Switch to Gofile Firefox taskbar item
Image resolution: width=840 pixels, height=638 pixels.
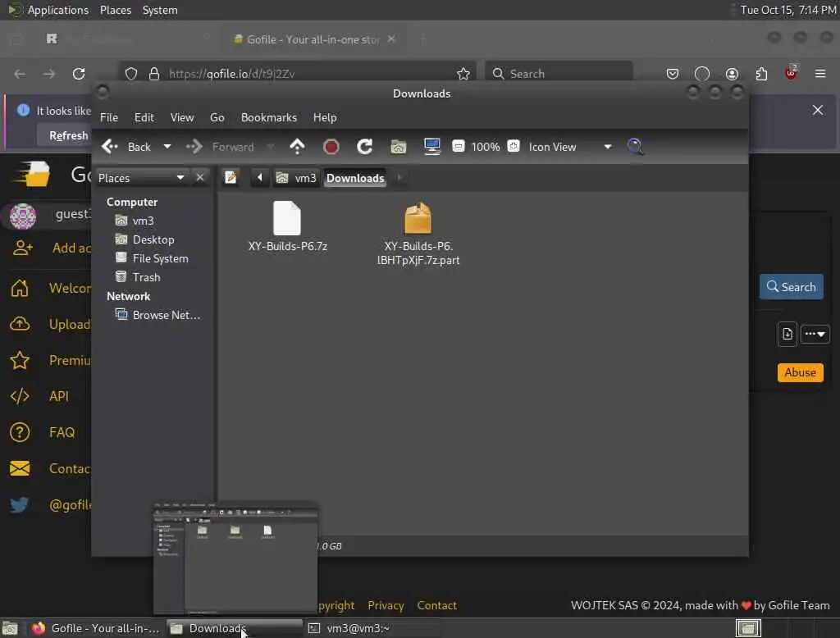tap(97, 628)
